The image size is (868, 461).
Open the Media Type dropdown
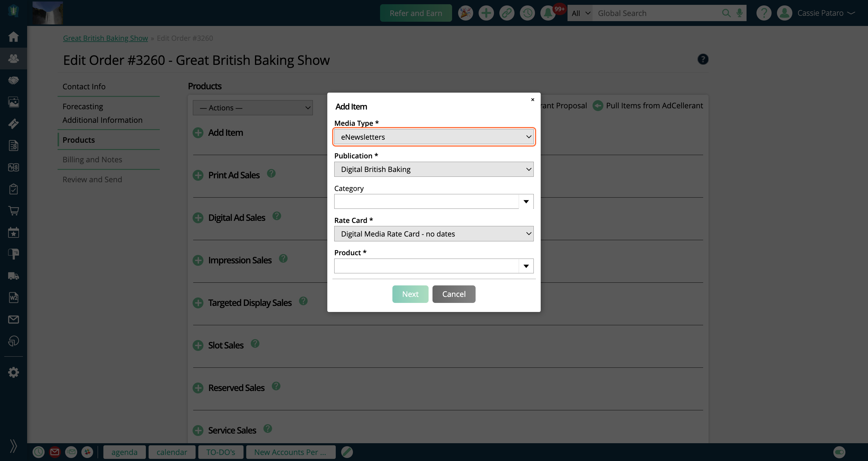(x=434, y=137)
